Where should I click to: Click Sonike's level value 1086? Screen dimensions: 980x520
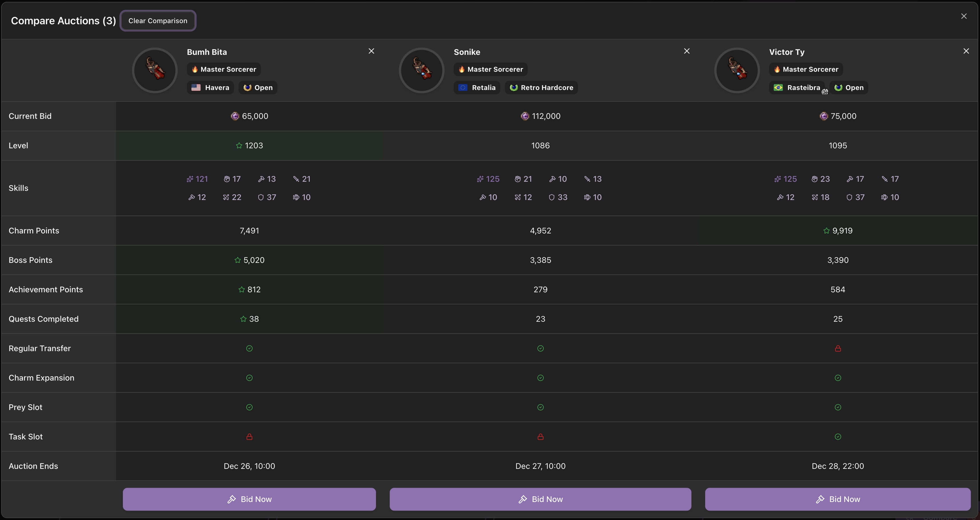coord(540,146)
